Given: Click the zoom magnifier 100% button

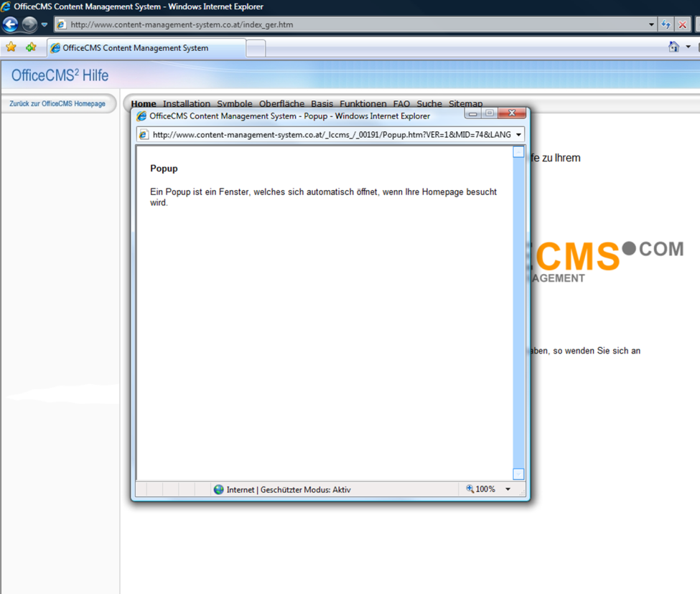Looking at the screenshot, I should pos(481,489).
